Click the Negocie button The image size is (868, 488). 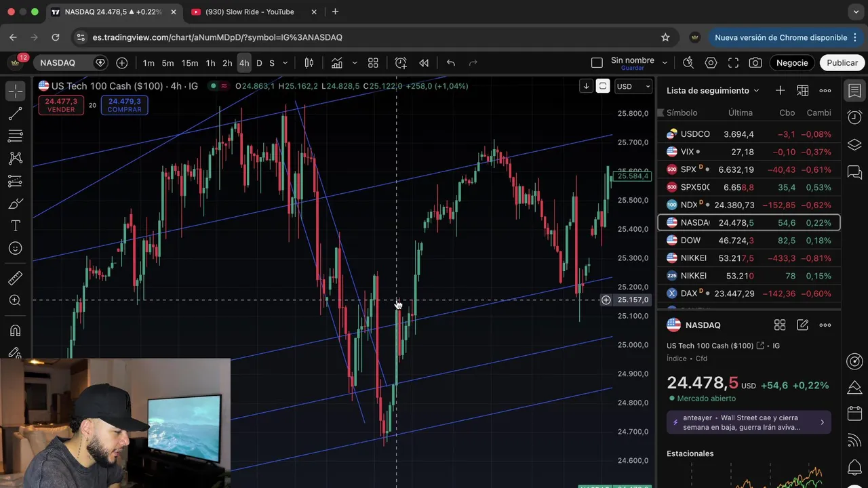tap(792, 63)
